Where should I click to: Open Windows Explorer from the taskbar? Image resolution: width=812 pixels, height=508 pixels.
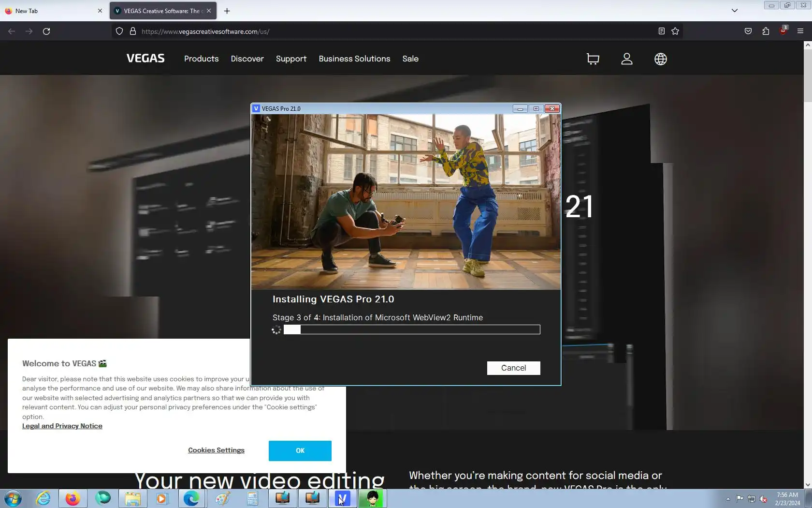pyautogui.click(x=133, y=498)
